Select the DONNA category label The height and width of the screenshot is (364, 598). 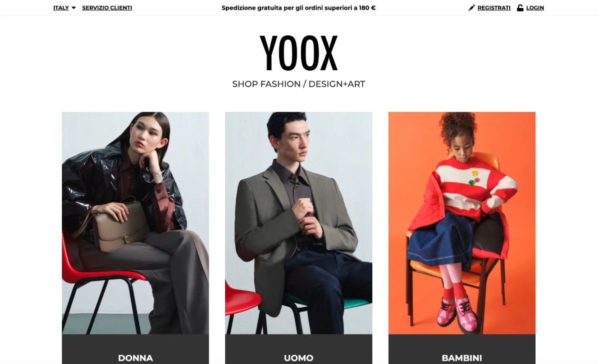136,358
